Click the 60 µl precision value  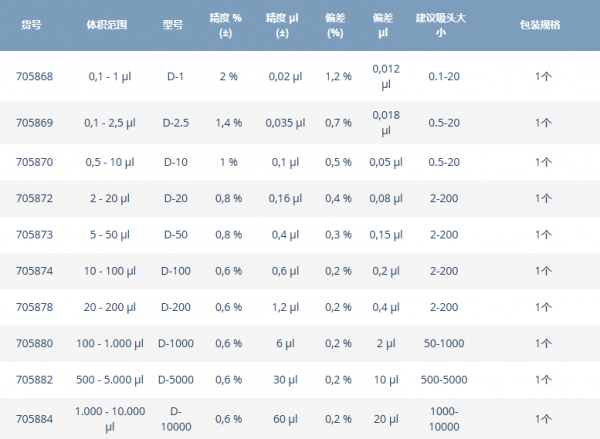point(285,419)
